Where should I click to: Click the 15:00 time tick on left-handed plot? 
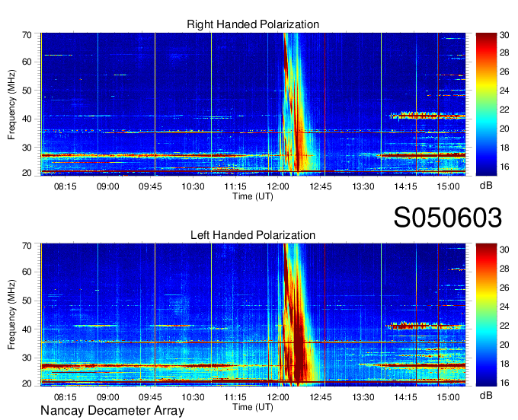click(x=448, y=397)
